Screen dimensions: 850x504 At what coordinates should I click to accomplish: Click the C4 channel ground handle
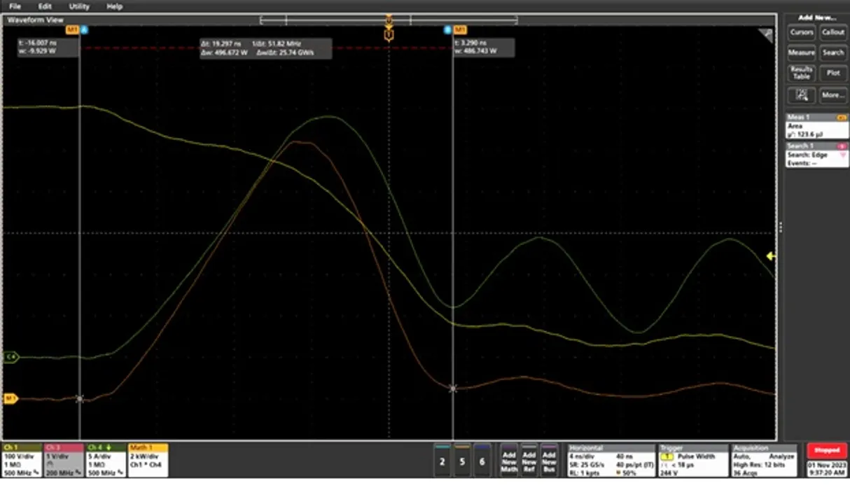tap(11, 357)
